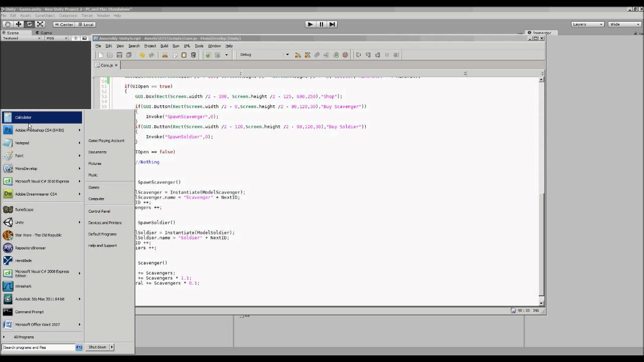Close the Core.js editor tab
The height and width of the screenshot is (362, 644).
[x=116, y=65]
